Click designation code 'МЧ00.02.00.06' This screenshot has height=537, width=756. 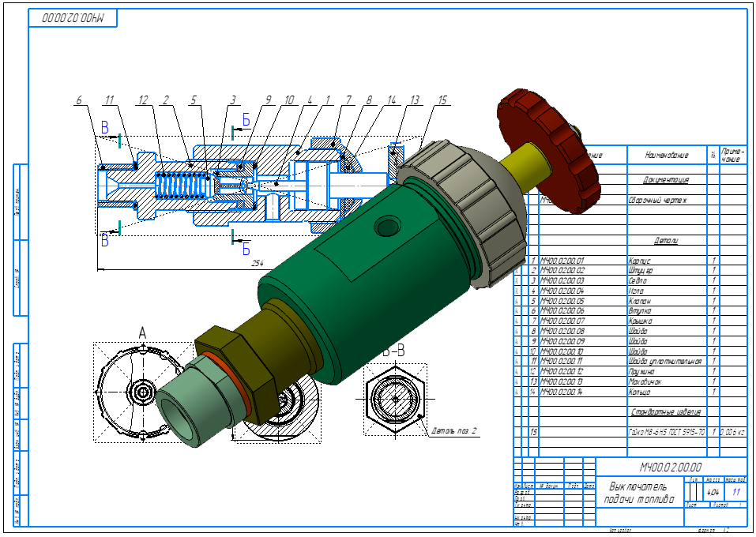pyautogui.click(x=562, y=311)
